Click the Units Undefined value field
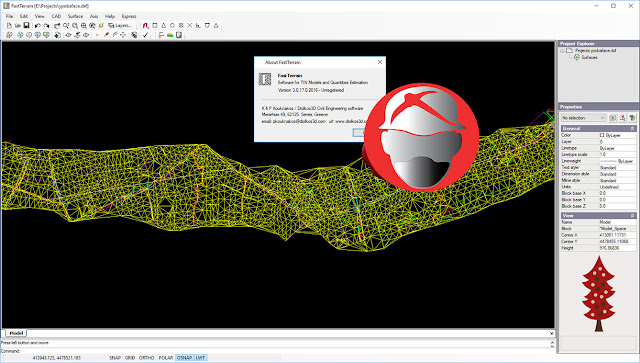 [x=617, y=187]
